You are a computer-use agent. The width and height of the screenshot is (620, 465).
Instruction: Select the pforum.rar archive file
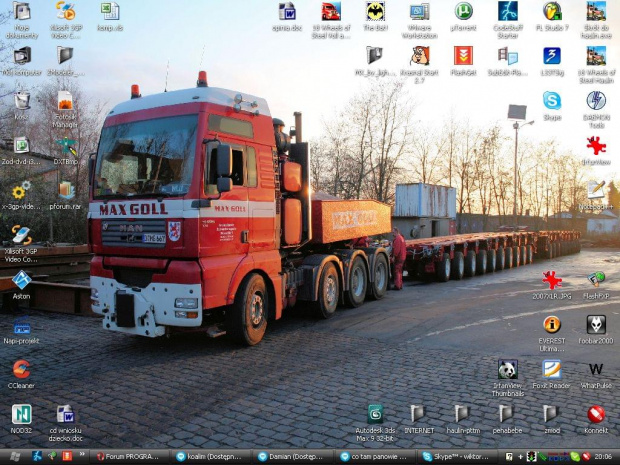(65, 190)
